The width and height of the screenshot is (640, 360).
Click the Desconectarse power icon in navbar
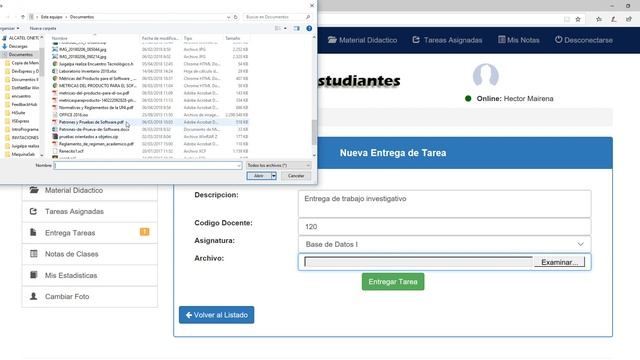tap(558, 40)
